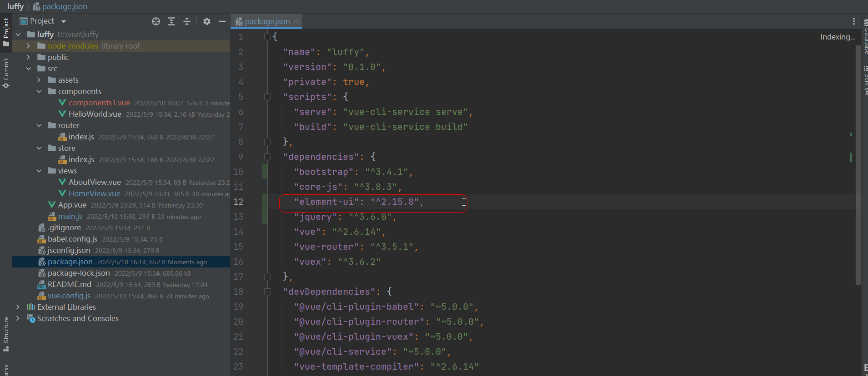868x376 pixels.
Task: Select package.json in project tree
Action: coord(70,262)
